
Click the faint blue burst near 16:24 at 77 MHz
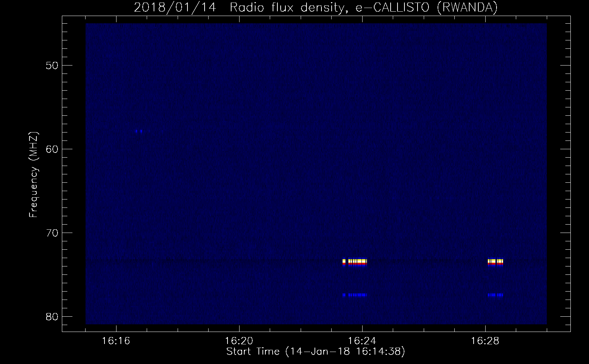pos(355,295)
